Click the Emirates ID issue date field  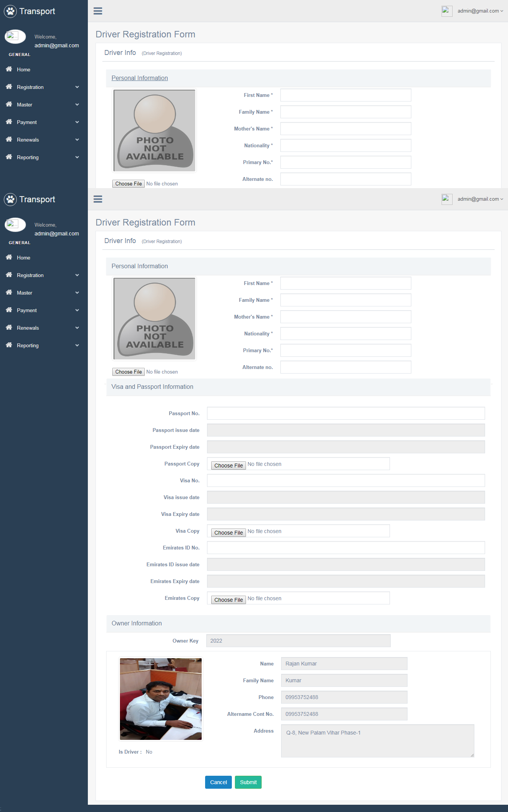(x=346, y=564)
